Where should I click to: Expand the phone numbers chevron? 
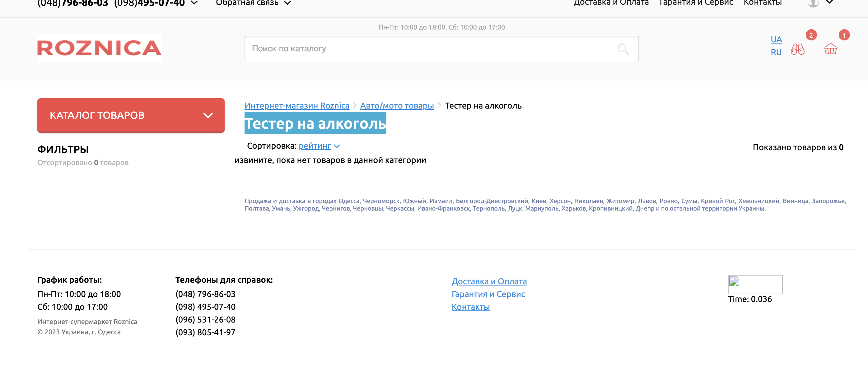194,3
